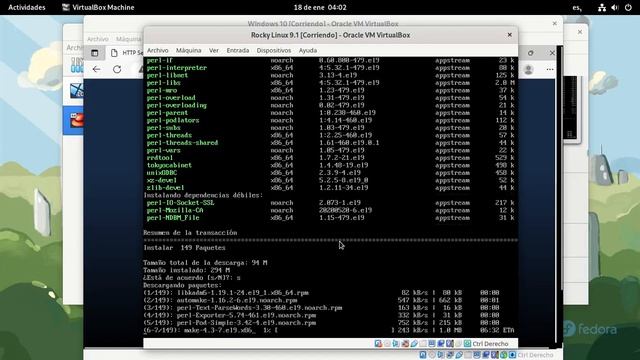The image size is (640, 360).
Task: Open Máquina menu in Rocky Linux window
Action: tap(189, 50)
